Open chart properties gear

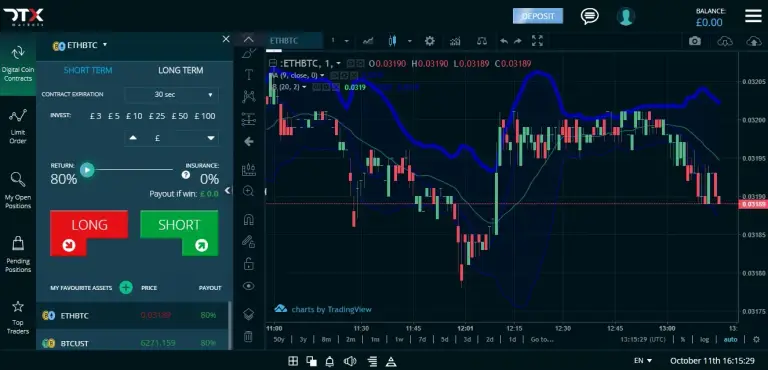[x=430, y=41]
